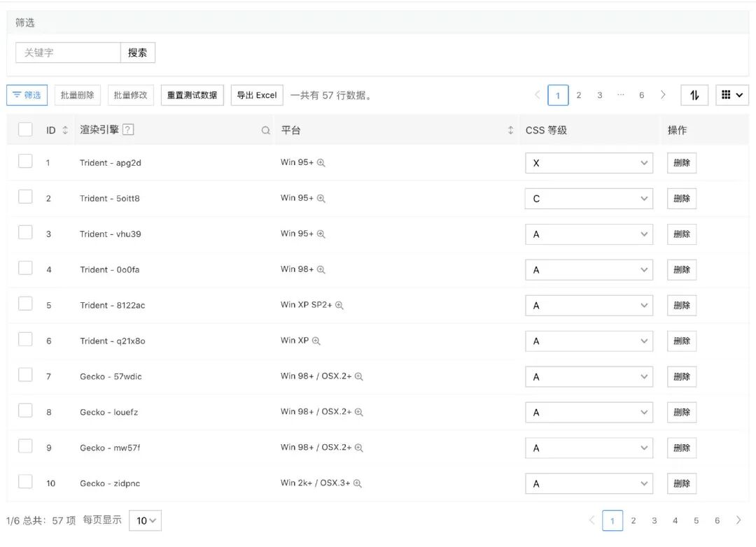The image size is (756, 547).
Task: Open the column display grid dropdown
Action: click(x=731, y=95)
